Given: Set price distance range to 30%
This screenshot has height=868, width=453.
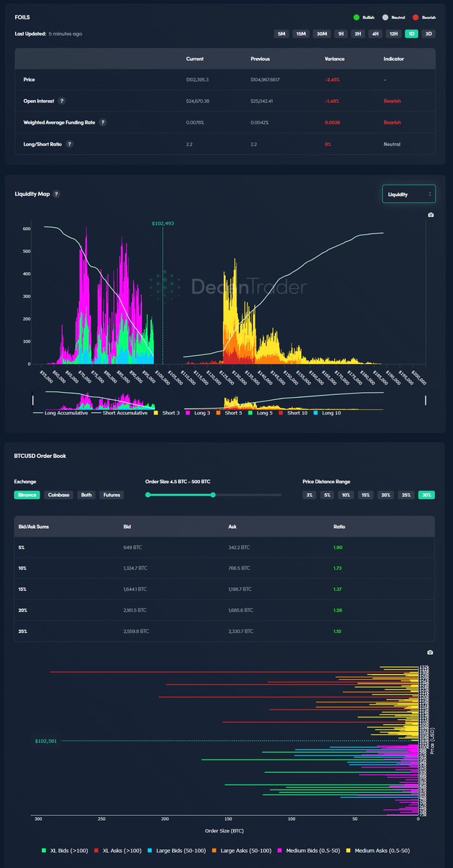Looking at the screenshot, I should pos(426,495).
